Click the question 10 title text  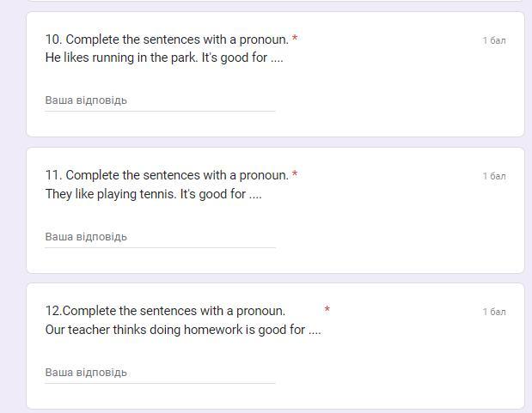tap(166, 39)
